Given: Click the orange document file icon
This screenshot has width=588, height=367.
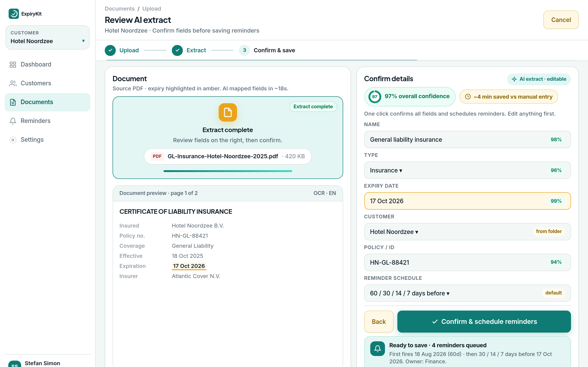Looking at the screenshot, I should 228,112.
